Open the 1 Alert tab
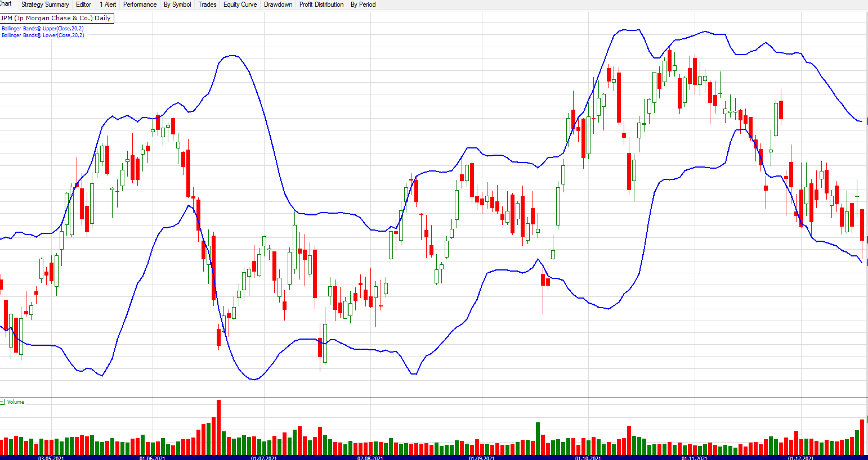868x460 pixels. click(x=108, y=4)
